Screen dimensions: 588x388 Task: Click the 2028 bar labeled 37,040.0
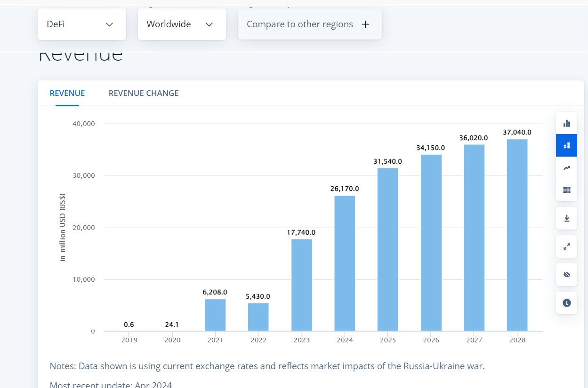(517, 235)
